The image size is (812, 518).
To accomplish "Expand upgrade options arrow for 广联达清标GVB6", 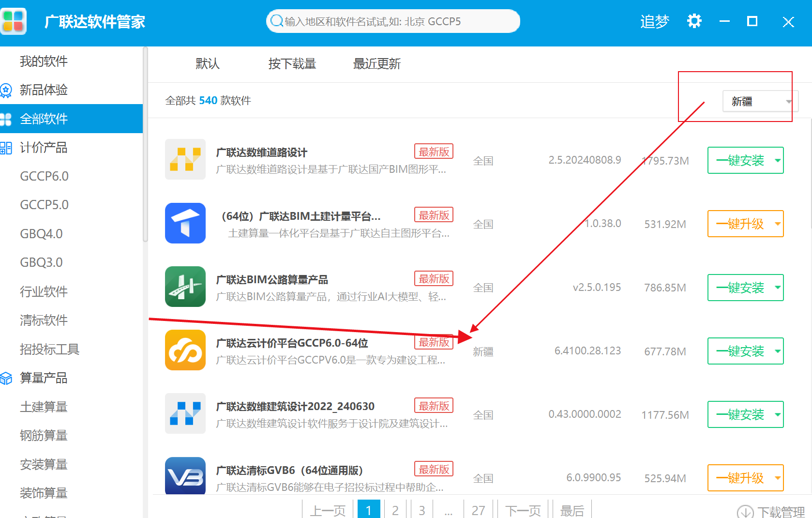I will (778, 478).
